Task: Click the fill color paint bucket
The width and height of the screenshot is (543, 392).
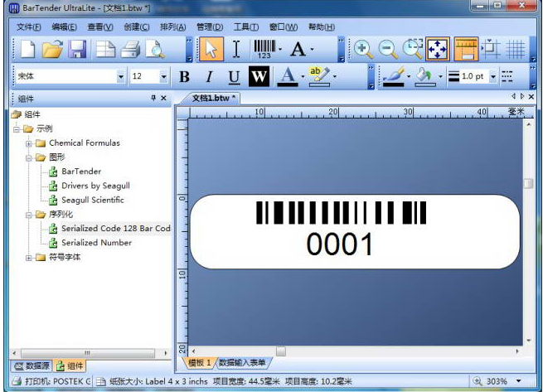Action: [x=424, y=76]
